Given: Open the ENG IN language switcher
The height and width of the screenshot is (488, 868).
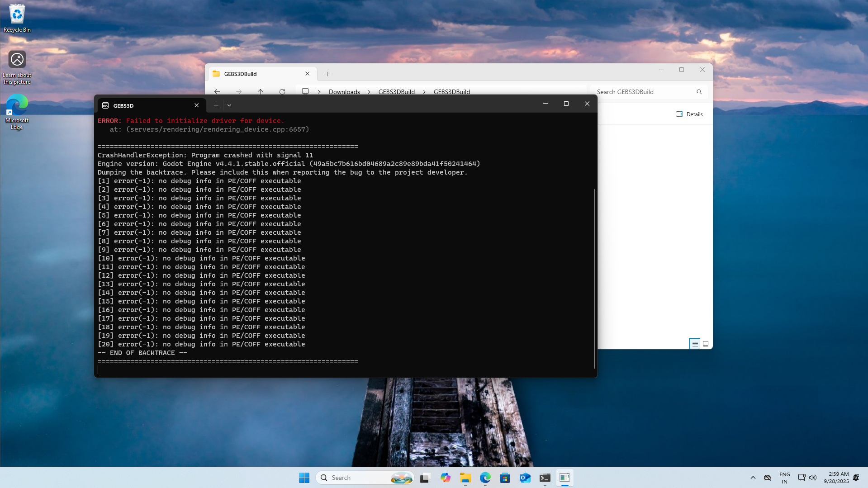Looking at the screenshot, I should pyautogui.click(x=785, y=478).
